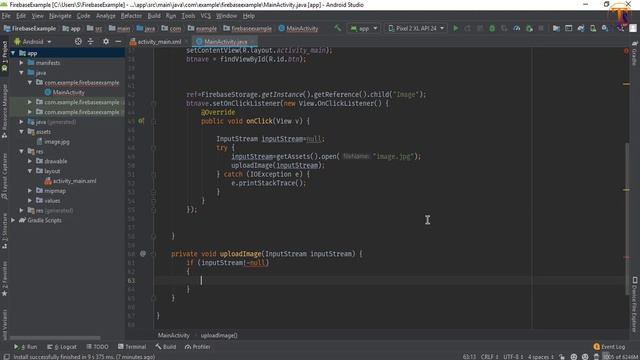
Task: Click the MainActivity breadcrumb at editor bottom
Action: coord(173,335)
